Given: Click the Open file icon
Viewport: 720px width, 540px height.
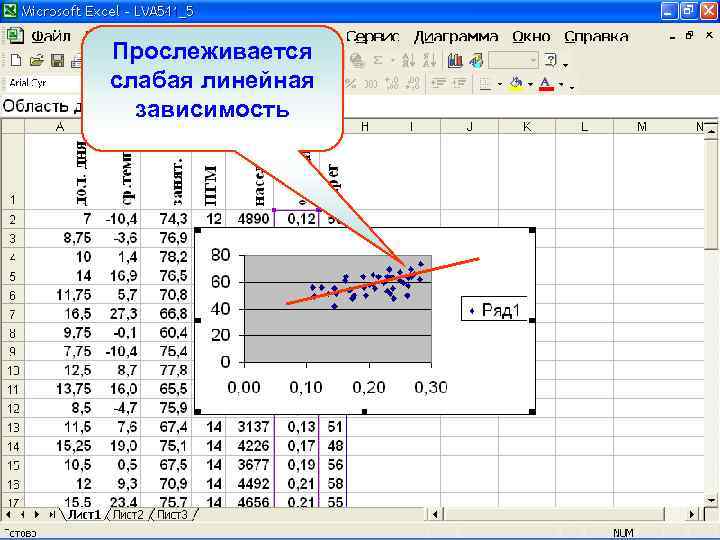Looking at the screenshot, I should [37, 60].
